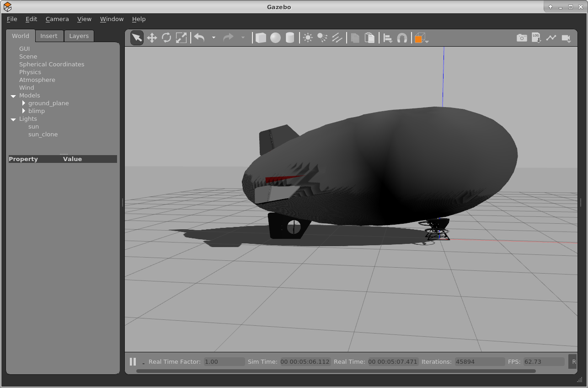The image size is (588, 388).
Task: Take a screenshot with camera icon
Action: pyautogui.click(x=522, y=38)
